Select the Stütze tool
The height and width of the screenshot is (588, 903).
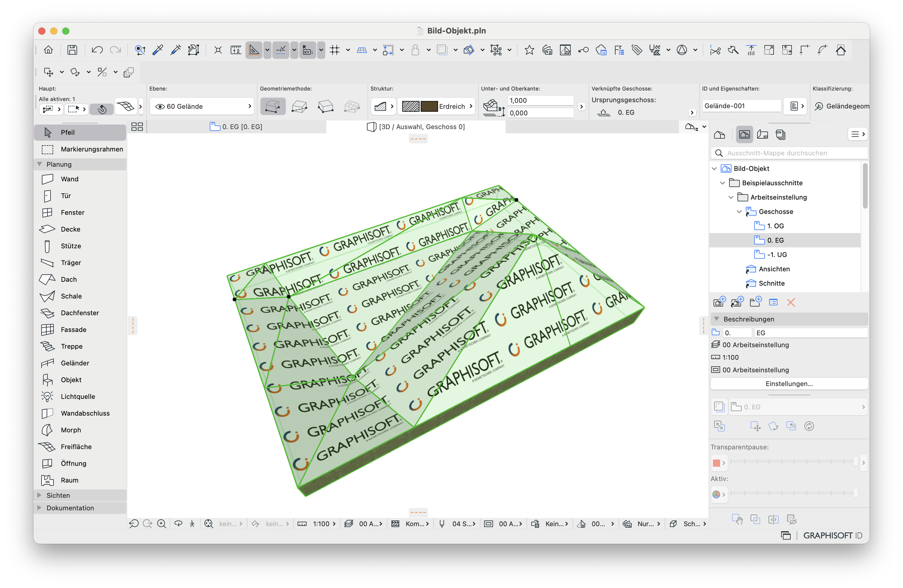coord(80,246)
